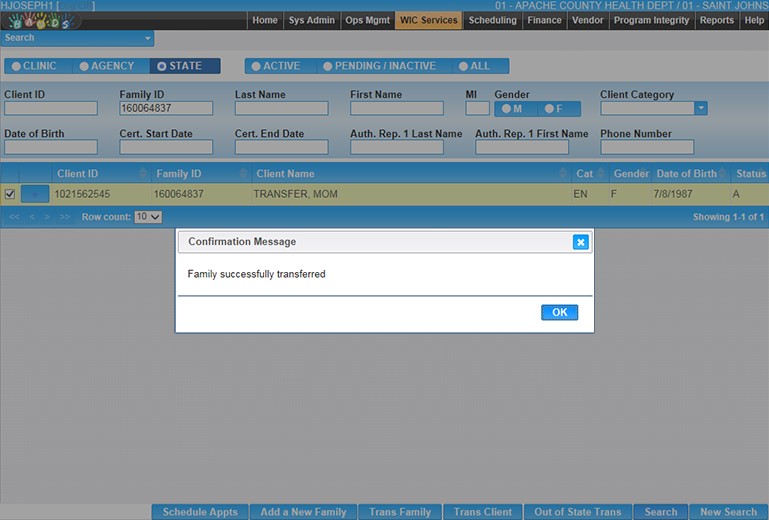The width and height of the screenshot is (769, 520).
Task: Click the application logo in the header
Action: tap(38, 22)
